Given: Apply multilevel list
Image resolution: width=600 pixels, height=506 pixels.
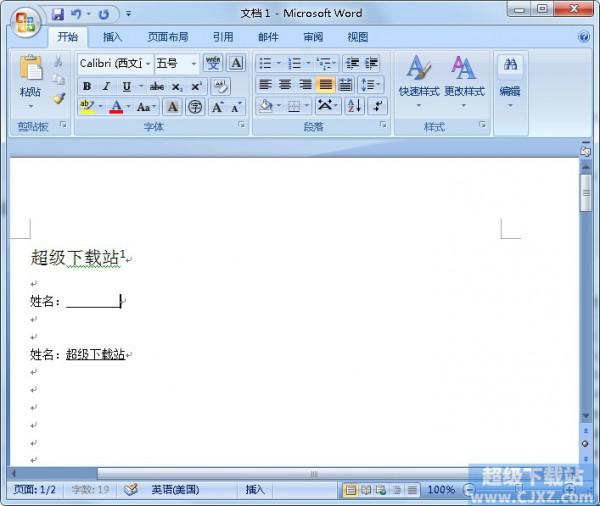Looking at the screenshot, I should click(324, 63).
